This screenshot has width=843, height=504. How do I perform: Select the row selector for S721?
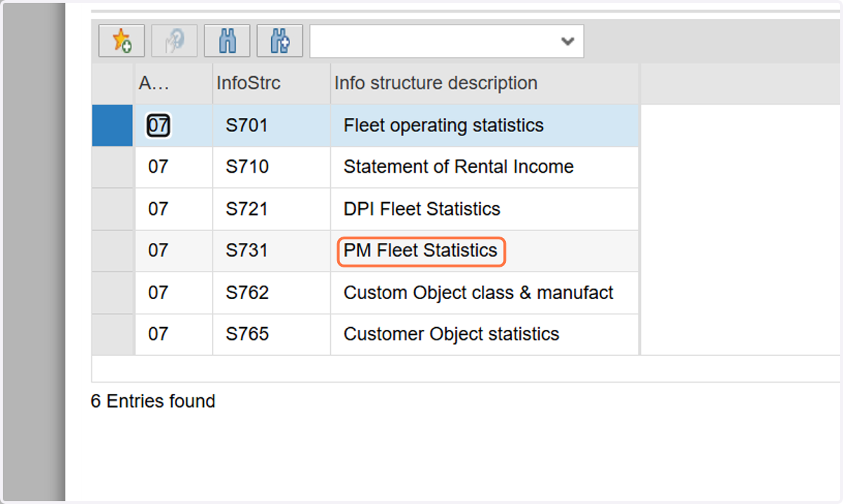(112, 209)
